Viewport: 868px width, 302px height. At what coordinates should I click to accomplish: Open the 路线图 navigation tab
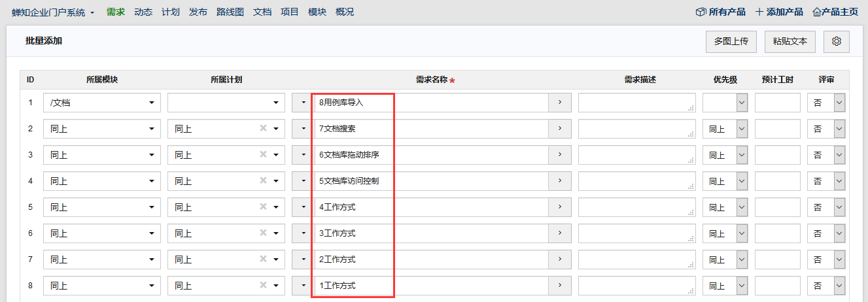230,12
